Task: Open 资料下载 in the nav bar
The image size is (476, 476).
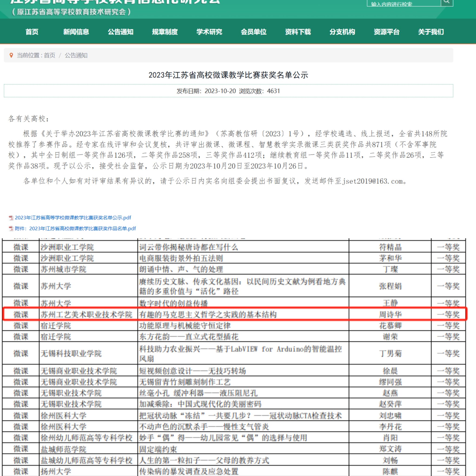Action: click(298, 32)
